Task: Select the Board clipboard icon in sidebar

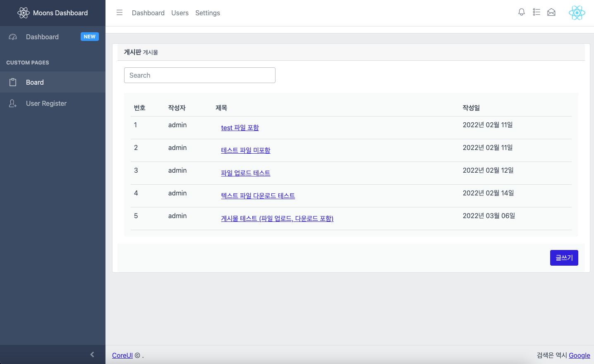Action: click(13, 82)
